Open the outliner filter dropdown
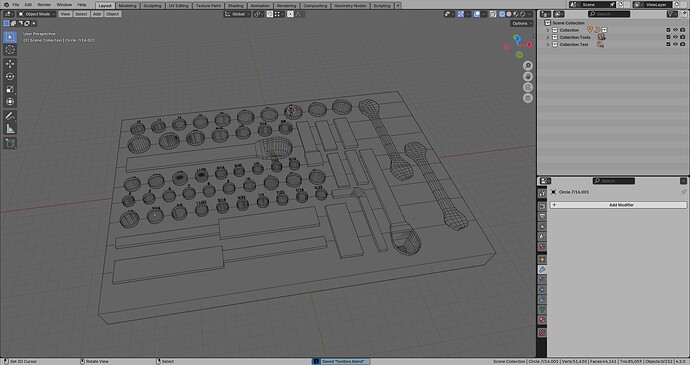The image size is (690, 365). point(672,14)
